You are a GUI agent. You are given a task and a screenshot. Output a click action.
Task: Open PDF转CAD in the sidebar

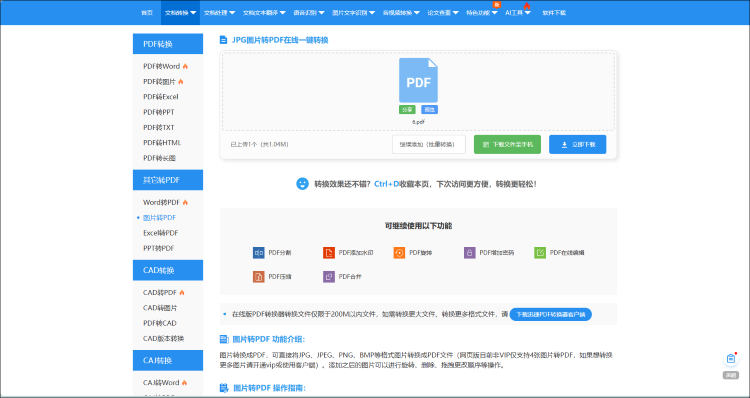point(160,323)
